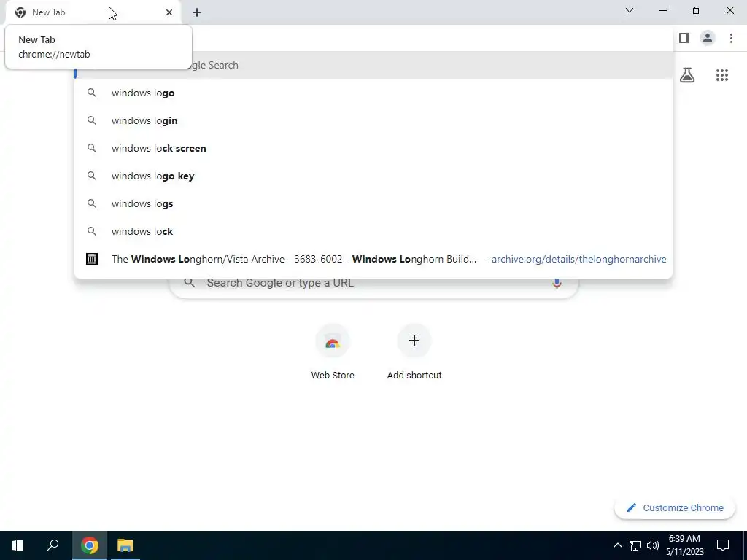
Task: Open the Web Store shortcut
Action: coord(333,352)
